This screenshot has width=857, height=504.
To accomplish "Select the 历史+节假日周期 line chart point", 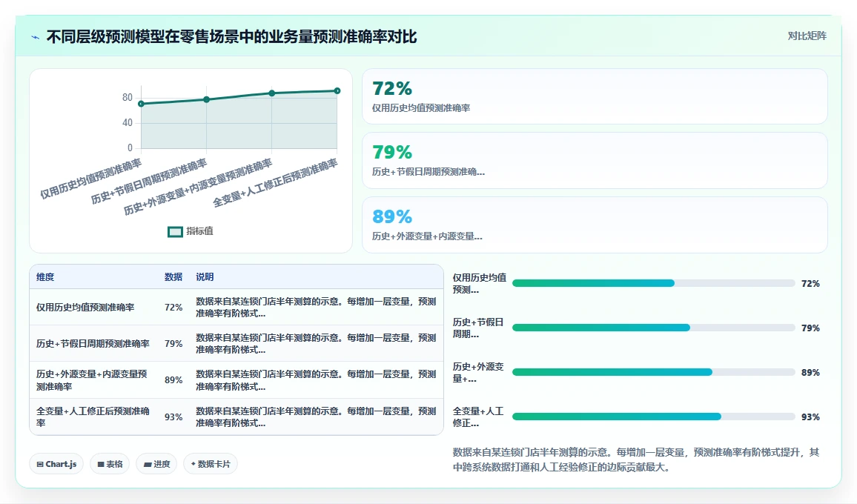I will [207, 99].
